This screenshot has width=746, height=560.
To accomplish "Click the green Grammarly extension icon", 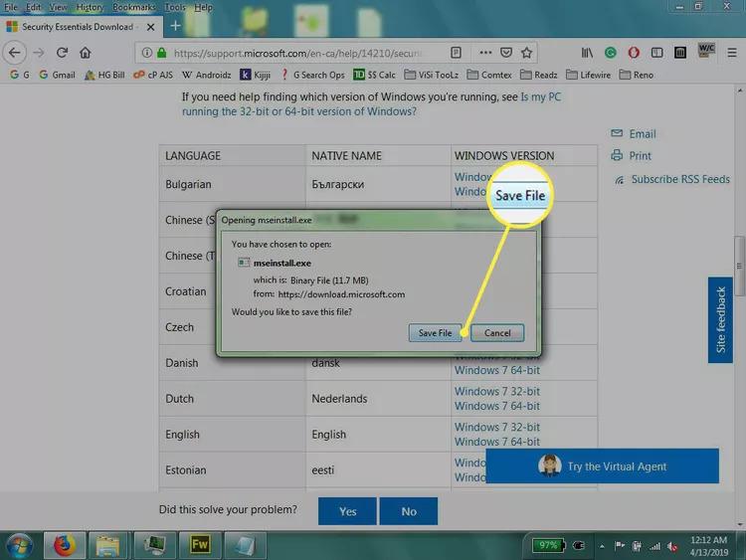I will tap(611, 53).
